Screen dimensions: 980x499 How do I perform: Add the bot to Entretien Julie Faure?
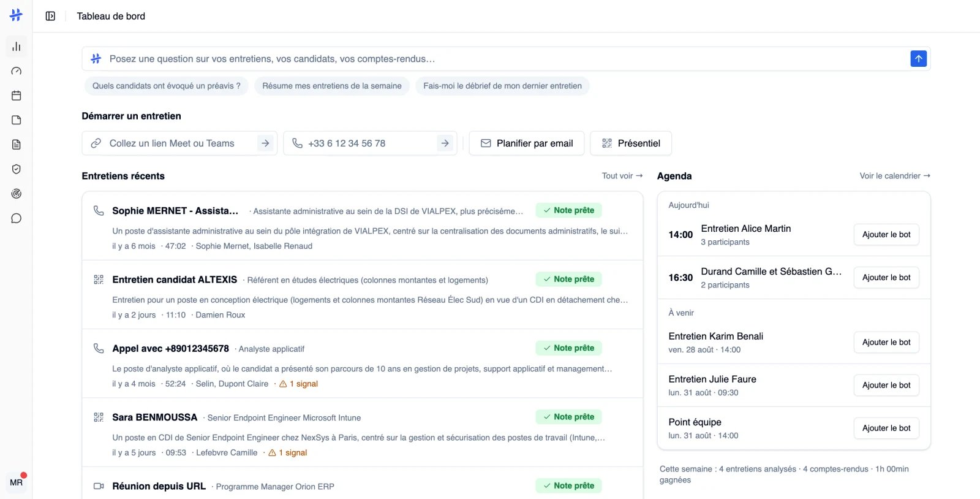[886, 386]
